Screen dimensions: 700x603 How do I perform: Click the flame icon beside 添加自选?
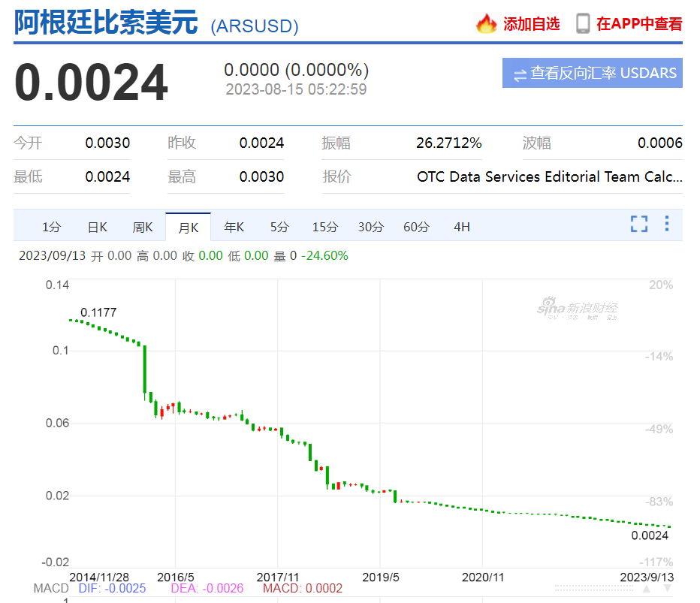pos(486,23)
